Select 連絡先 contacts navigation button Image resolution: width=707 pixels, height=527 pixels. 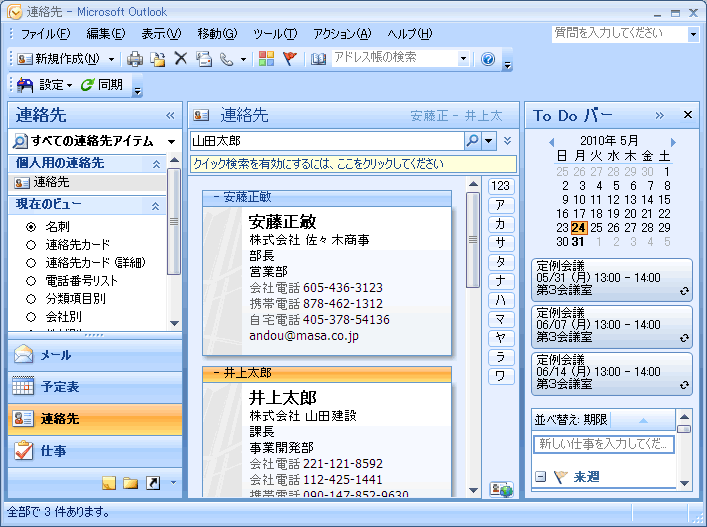(x=95, y=419)
